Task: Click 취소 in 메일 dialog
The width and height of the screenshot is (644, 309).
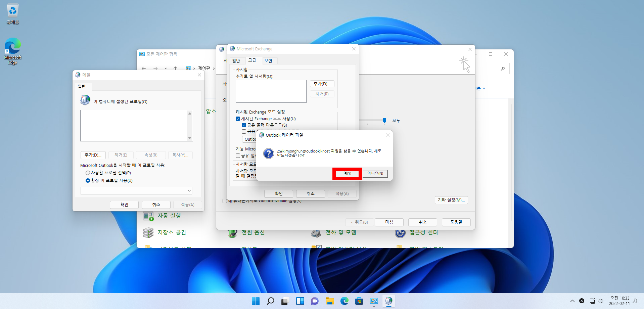Action: point(156,205)
